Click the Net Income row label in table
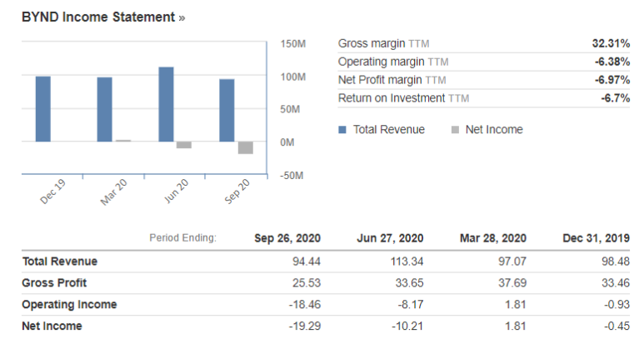 tap(52, 326)
